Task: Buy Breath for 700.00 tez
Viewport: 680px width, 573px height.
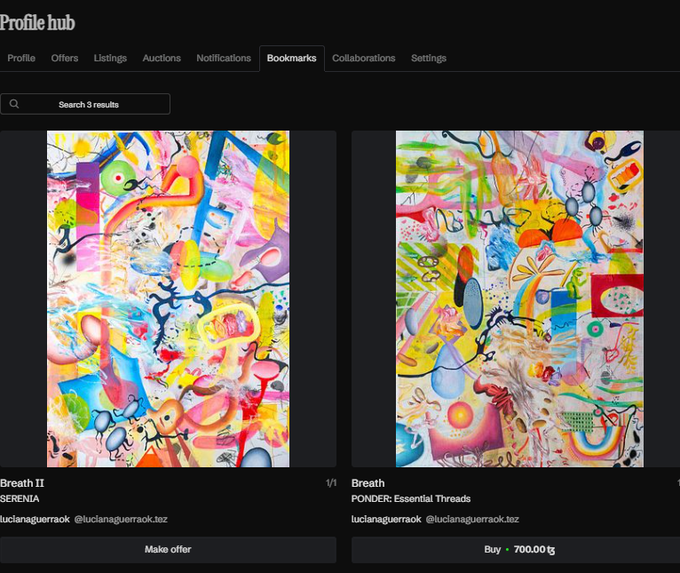Action: (x=516, y=550)
